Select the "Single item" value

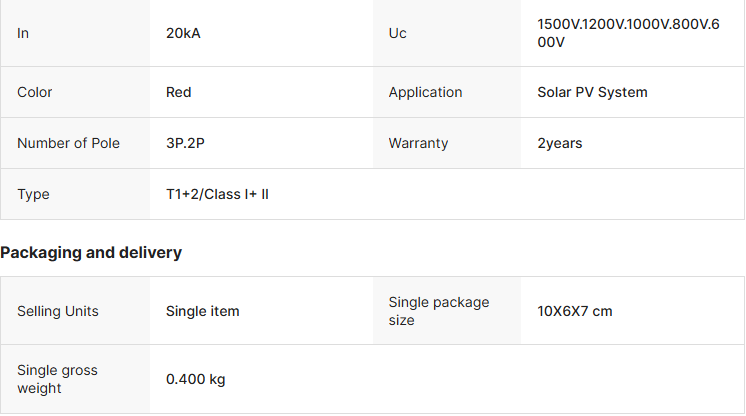tap(203, 311)
